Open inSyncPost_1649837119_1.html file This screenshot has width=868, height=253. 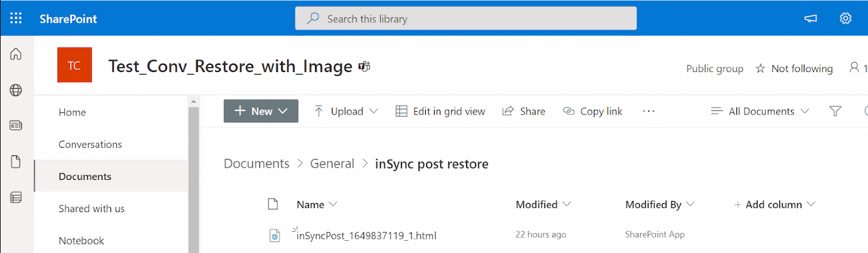tap(367, 236)
